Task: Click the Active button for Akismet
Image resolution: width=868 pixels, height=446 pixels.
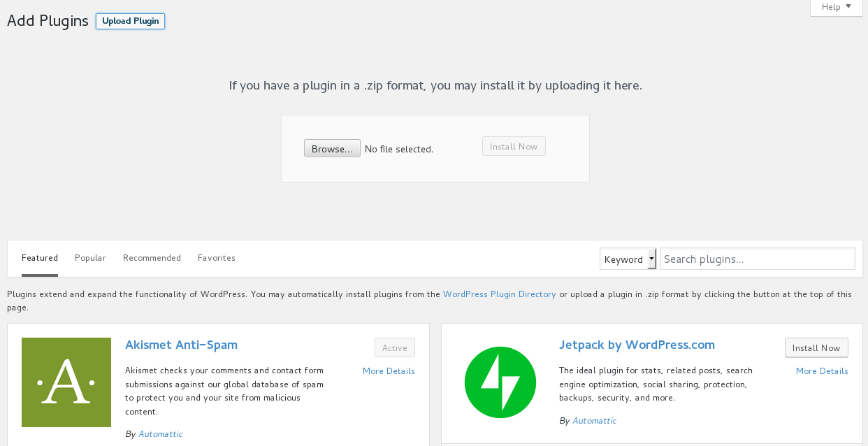Action: click(x=394, y=347)
